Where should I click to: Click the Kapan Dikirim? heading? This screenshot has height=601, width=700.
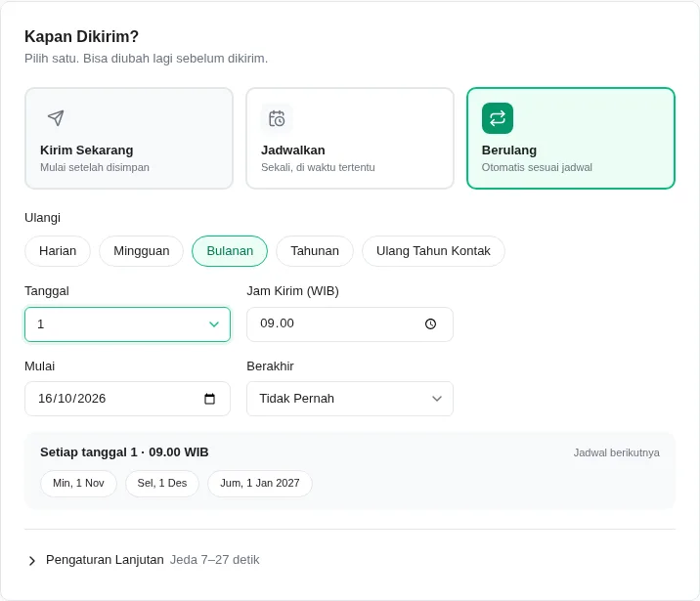[82, 36]
